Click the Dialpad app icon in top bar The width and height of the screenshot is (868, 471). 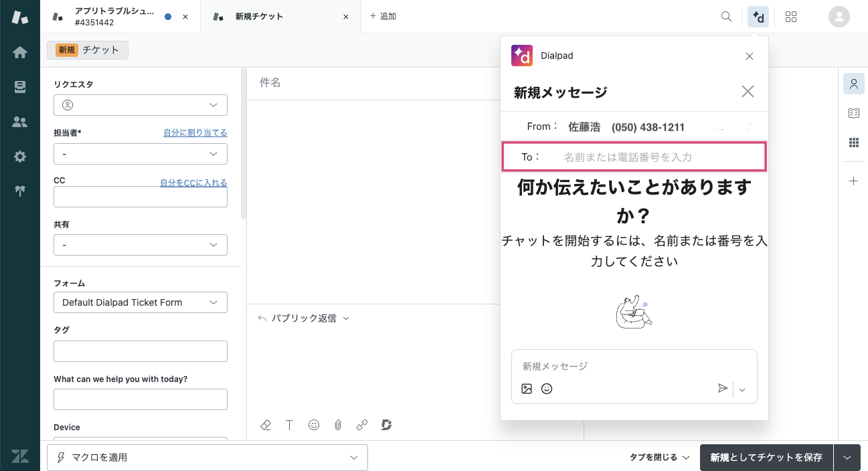point(758,17)
